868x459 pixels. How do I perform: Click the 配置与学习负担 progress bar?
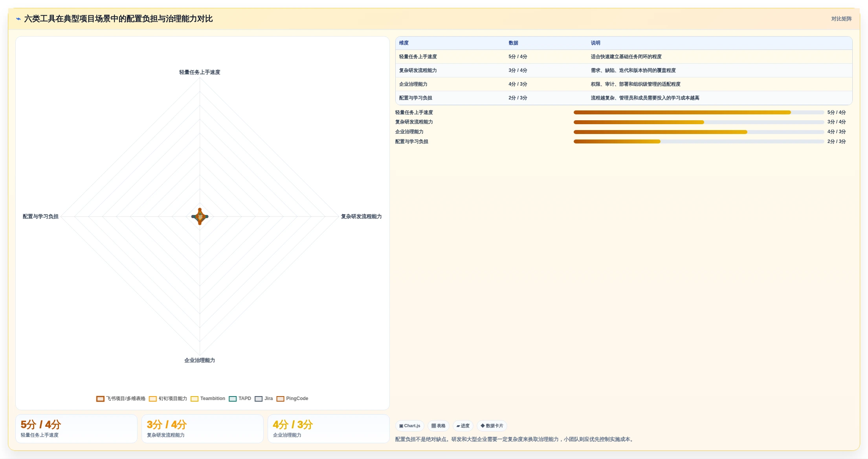coord(699,141)
